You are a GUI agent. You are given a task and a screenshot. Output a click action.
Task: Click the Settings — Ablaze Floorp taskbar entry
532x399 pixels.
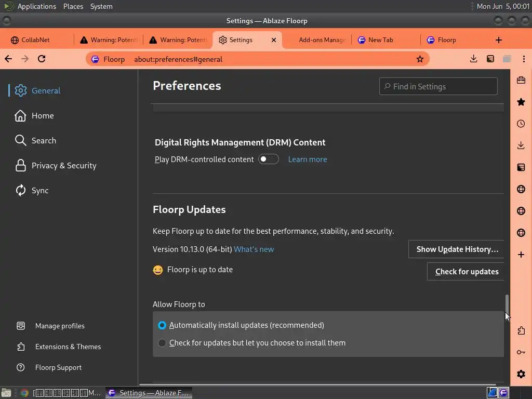click(149, 393)
